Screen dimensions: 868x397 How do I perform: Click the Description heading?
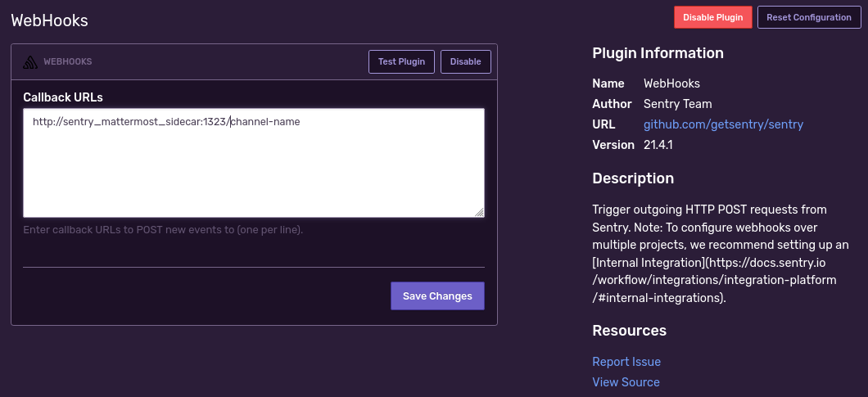pyautogui.click(x=633, y=178)
